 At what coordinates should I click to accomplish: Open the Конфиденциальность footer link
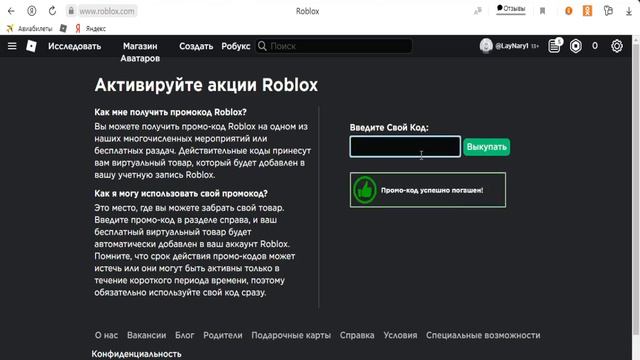click(x=136, y=354)
